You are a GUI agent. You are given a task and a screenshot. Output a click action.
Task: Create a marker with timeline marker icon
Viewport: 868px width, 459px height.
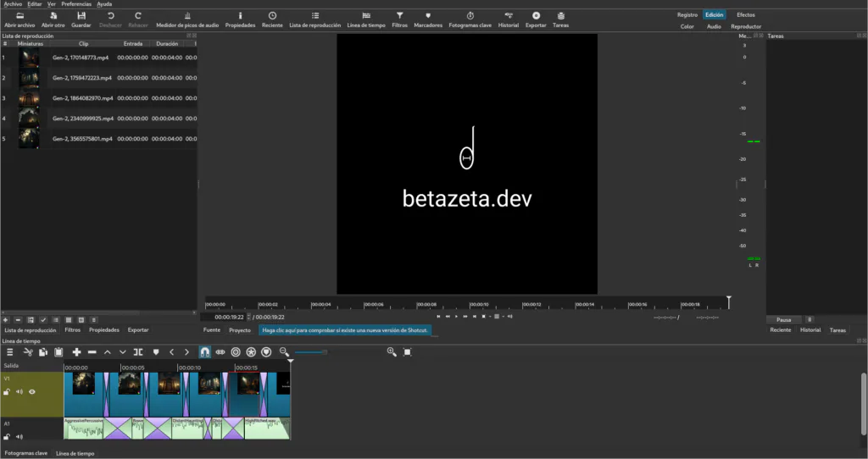[156, 351]
